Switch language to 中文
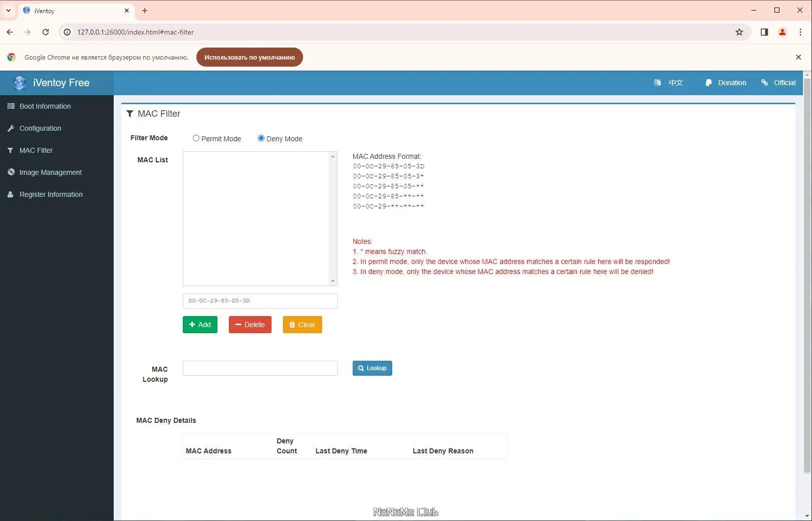812x521 pixels. [669, 83]
